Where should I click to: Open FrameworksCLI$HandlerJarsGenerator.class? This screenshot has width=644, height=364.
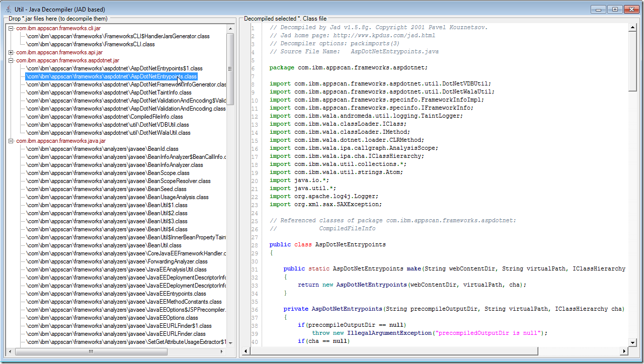118,36
